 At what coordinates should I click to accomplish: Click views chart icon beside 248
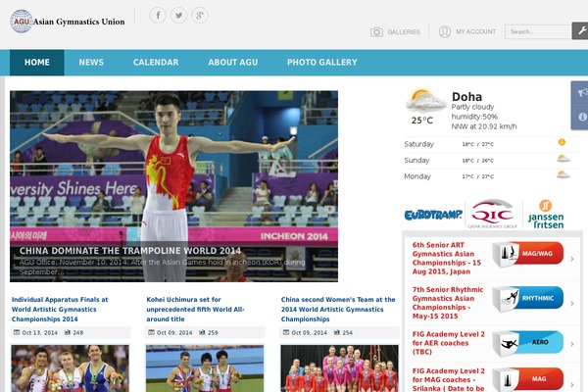point(68,332)
